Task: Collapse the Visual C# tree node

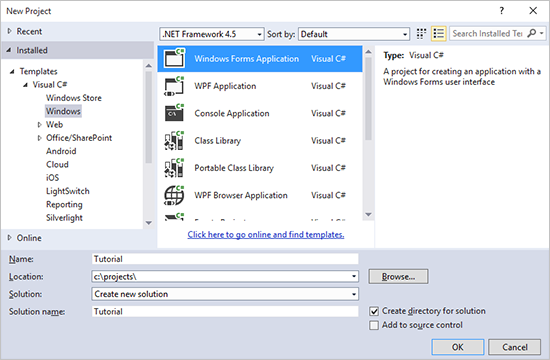Action: [x=26, y=85]
